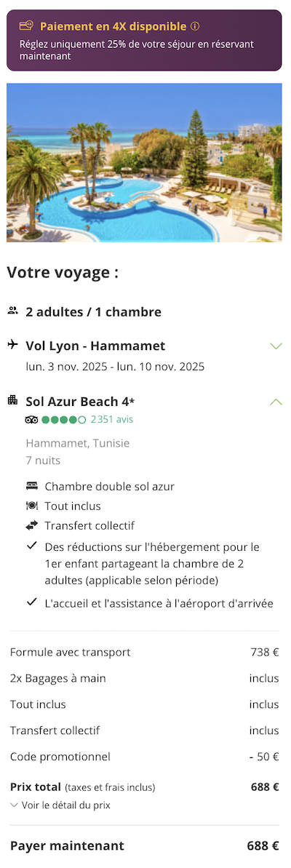Click the checkmark beside airport assistance line
The image size is (291, 868).
tap(31, 602)
